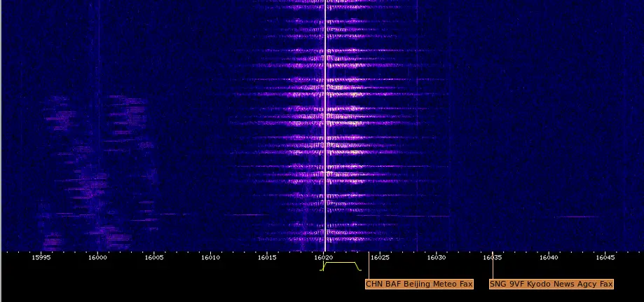Select 16010 on the frequency scale

[x=210, y=258]
